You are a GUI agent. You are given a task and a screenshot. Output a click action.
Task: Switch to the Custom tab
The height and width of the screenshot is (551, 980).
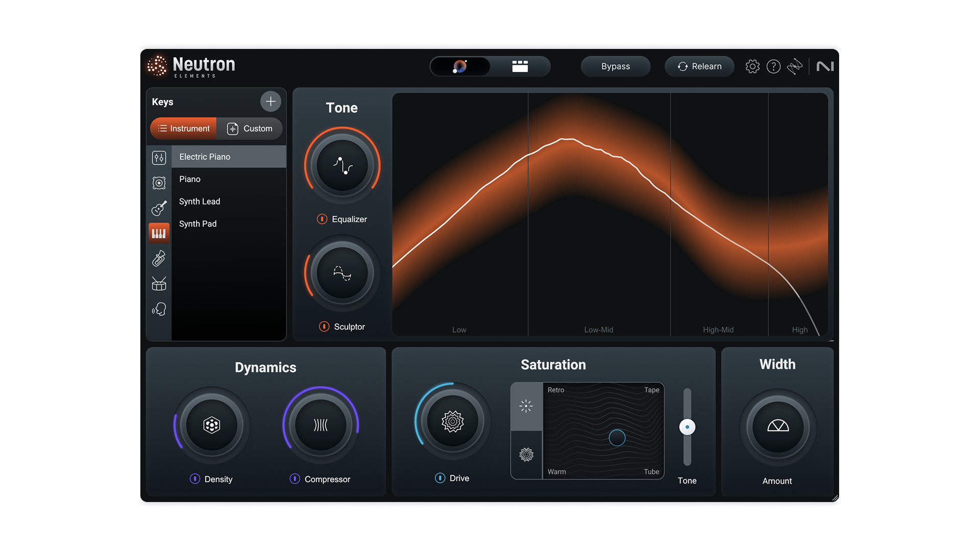point(250,129)
